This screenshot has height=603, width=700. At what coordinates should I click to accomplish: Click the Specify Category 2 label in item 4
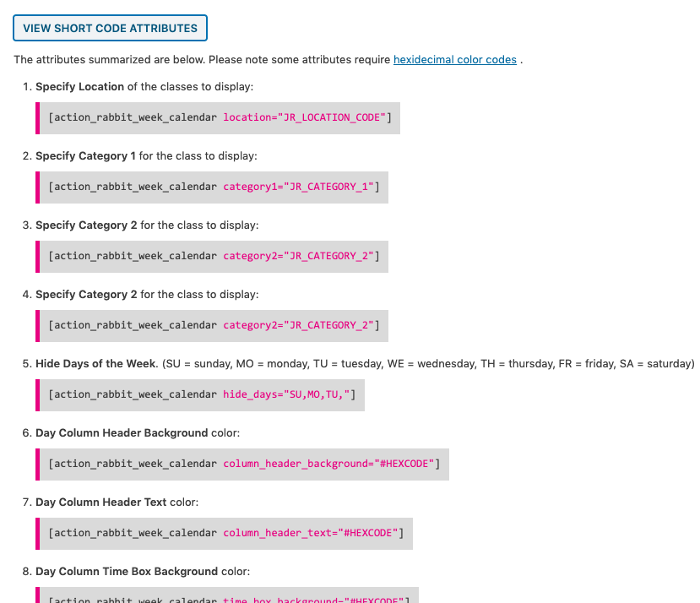pos(86,295)
